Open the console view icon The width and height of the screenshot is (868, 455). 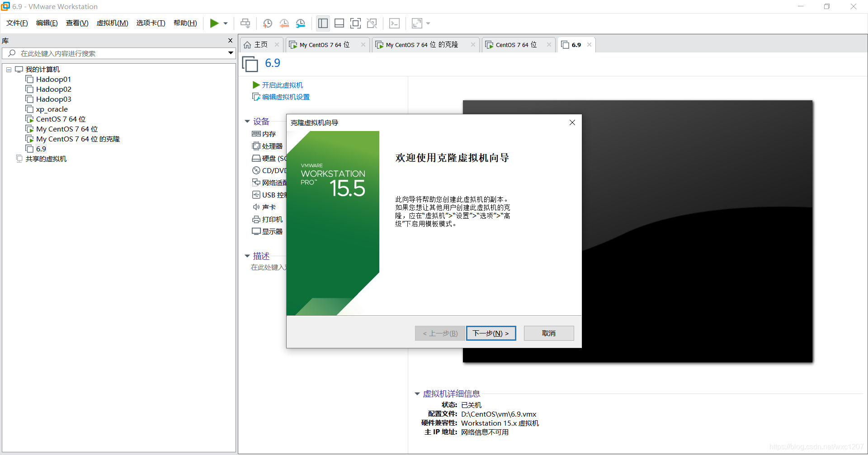point(394,23)
